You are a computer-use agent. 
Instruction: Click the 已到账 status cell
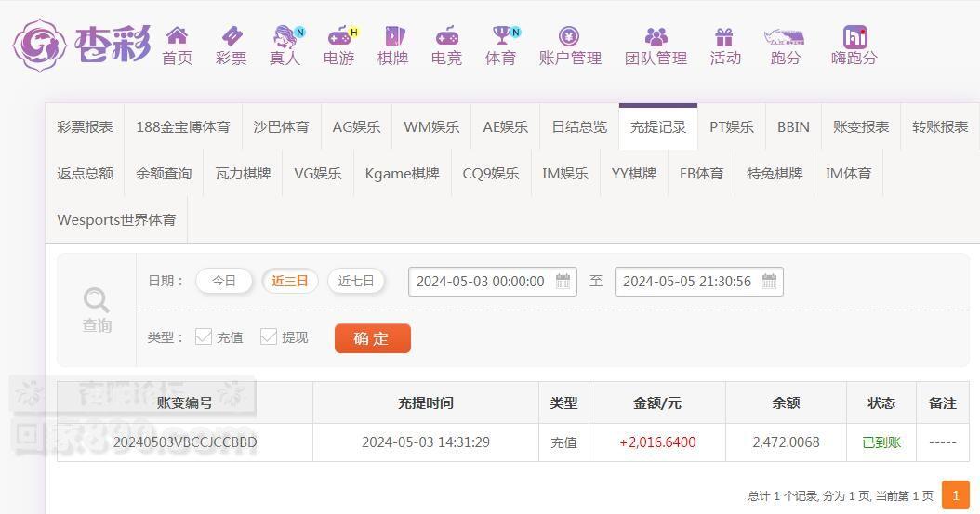click(881, 442)
